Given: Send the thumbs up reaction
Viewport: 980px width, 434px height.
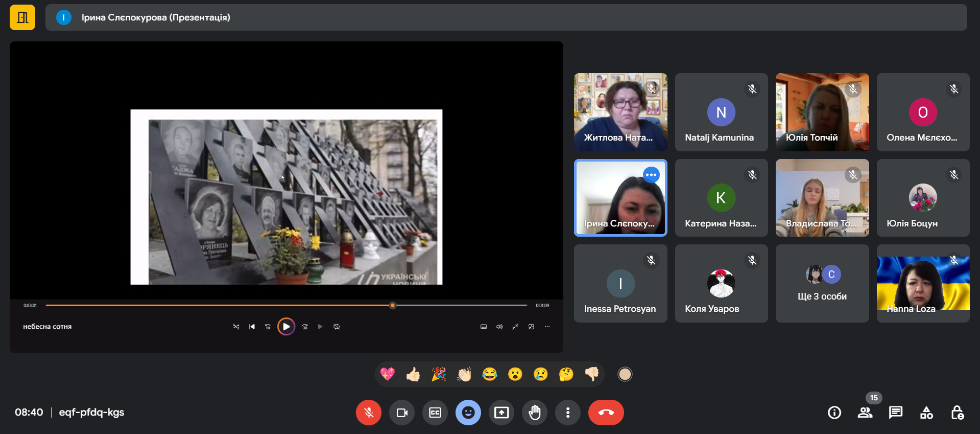Looking at the screenshot, I should coord(413,375).
